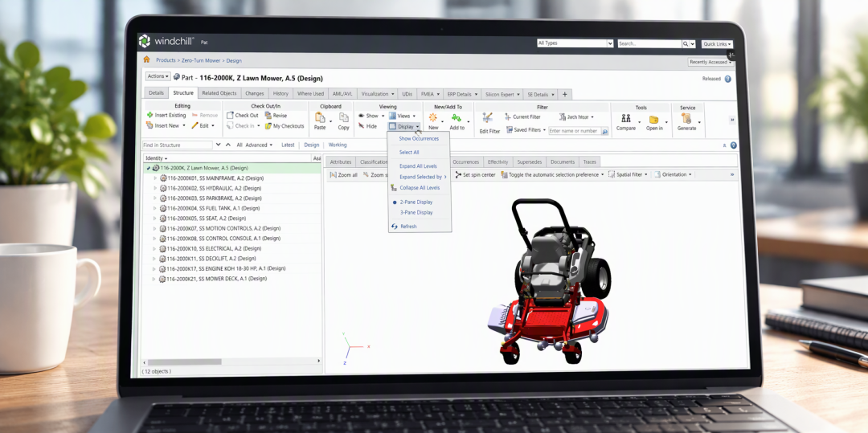Go to the Windchill home icon
Viewport: 868px width, 433px height.
[x=146, y=59]
